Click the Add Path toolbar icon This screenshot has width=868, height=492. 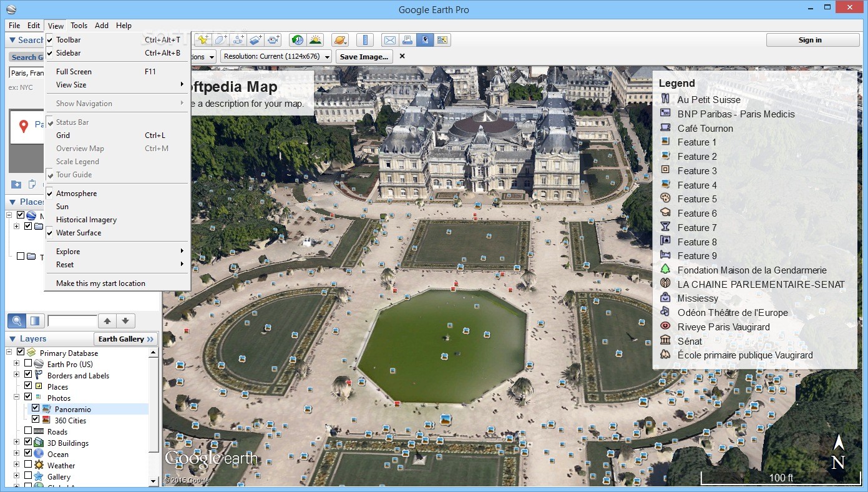tap(238, 40)
